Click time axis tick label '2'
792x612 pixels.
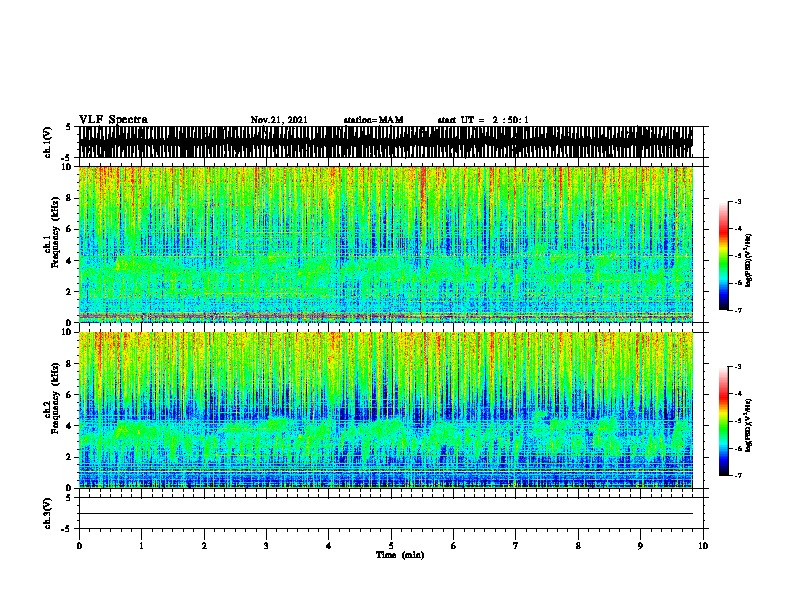[x=204, y=545]
